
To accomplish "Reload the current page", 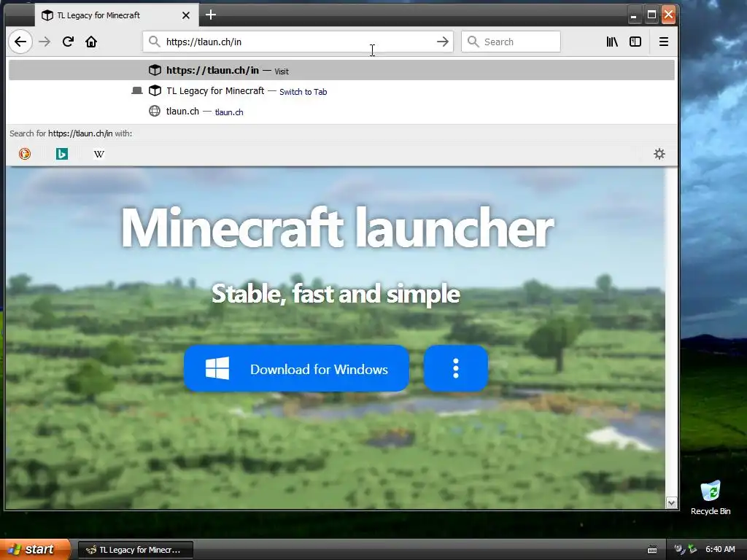I will click(x=68, y=42).
